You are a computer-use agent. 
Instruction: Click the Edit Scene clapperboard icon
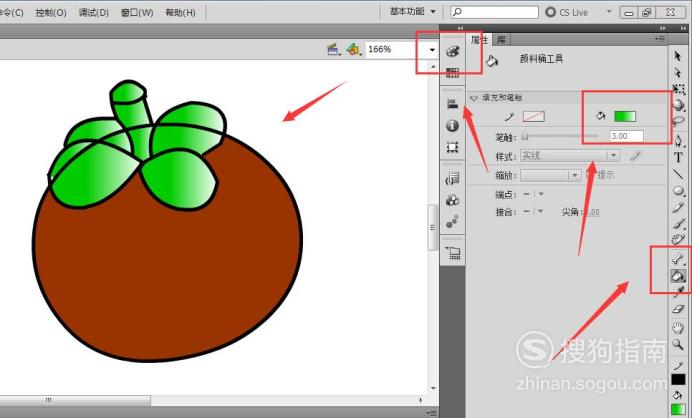[334, 49]
